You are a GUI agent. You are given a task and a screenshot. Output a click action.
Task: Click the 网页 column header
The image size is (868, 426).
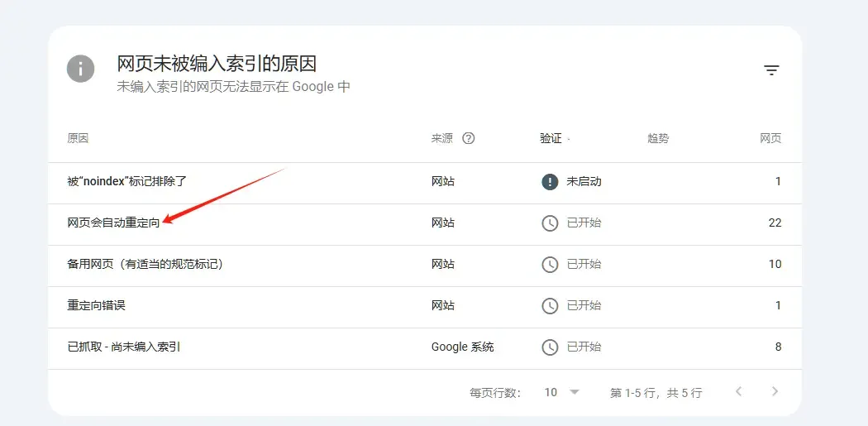pyautogui.click(x=770, y=138)
